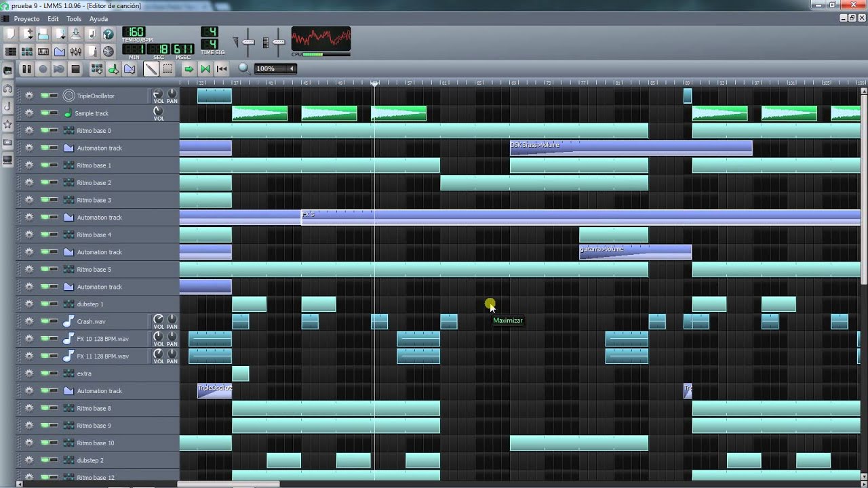Show the Song Editor window icon
This screenshot has width=868, height=488.
tap(11, 52)
